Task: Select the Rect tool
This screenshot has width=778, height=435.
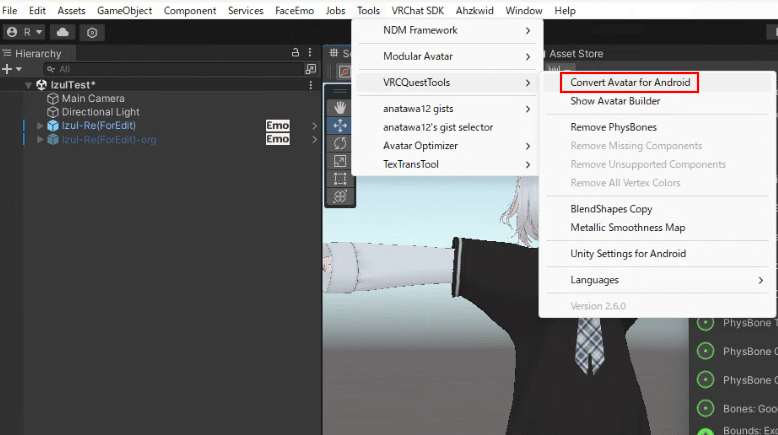Action: tap(340, 179)
